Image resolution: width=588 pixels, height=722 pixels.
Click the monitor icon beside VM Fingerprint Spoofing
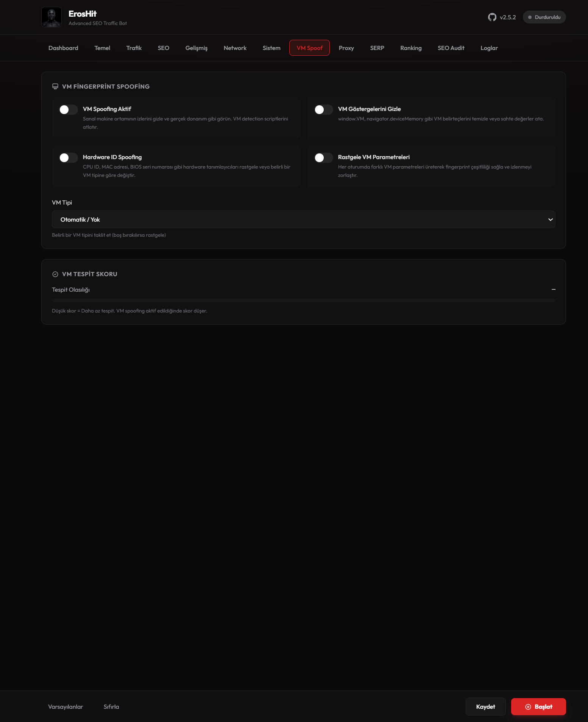tap(55, 86)
